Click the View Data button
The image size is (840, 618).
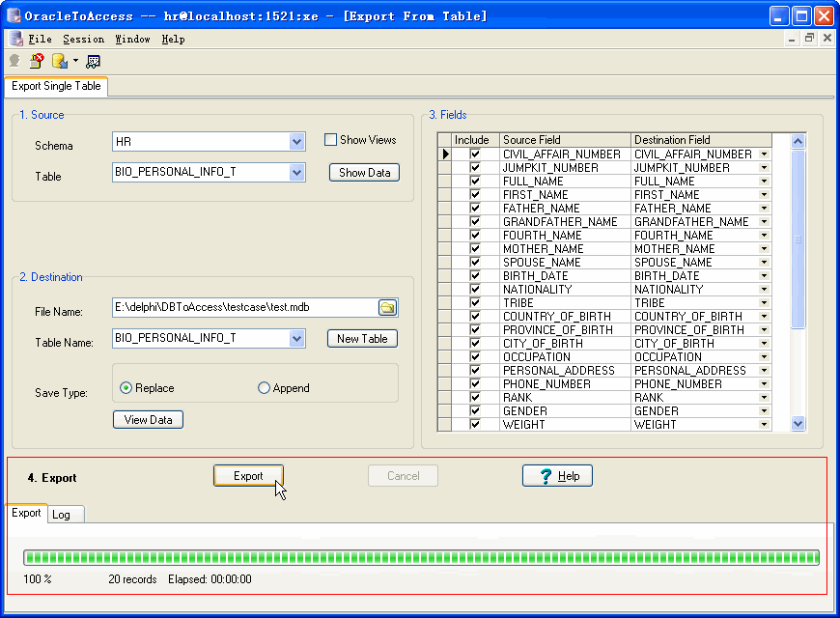pyautogui.click(x=148, y=420)
